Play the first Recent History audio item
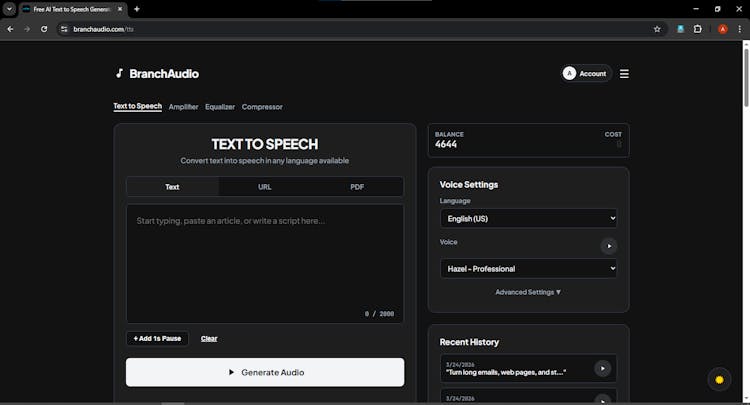Viewport: 750px width, 405px height. click(x=602, y=368)
